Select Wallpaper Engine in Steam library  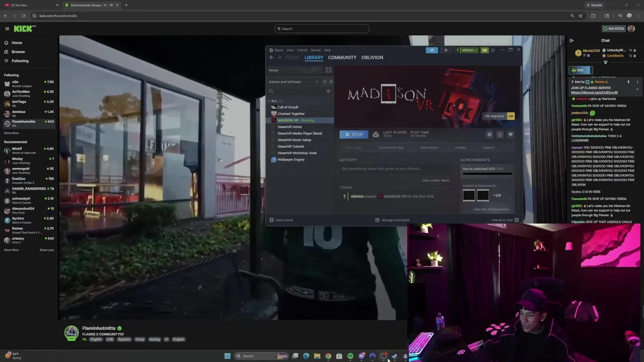[291, 159]
